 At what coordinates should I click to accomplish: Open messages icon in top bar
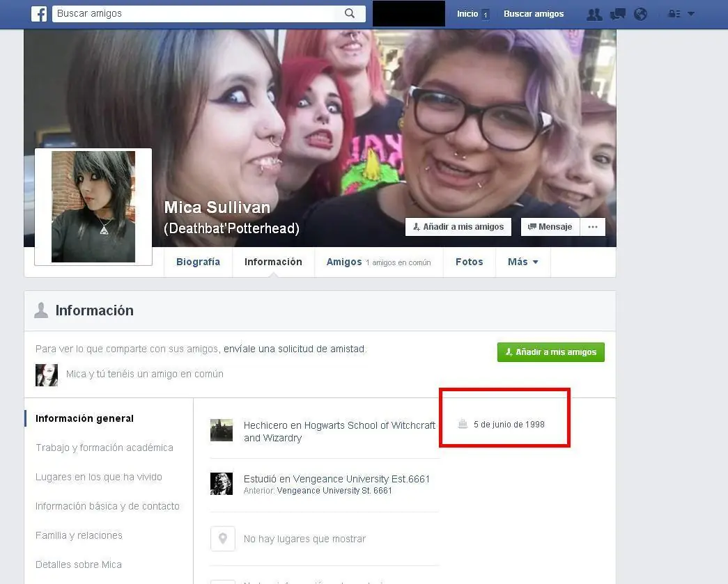tap(617, 15)
